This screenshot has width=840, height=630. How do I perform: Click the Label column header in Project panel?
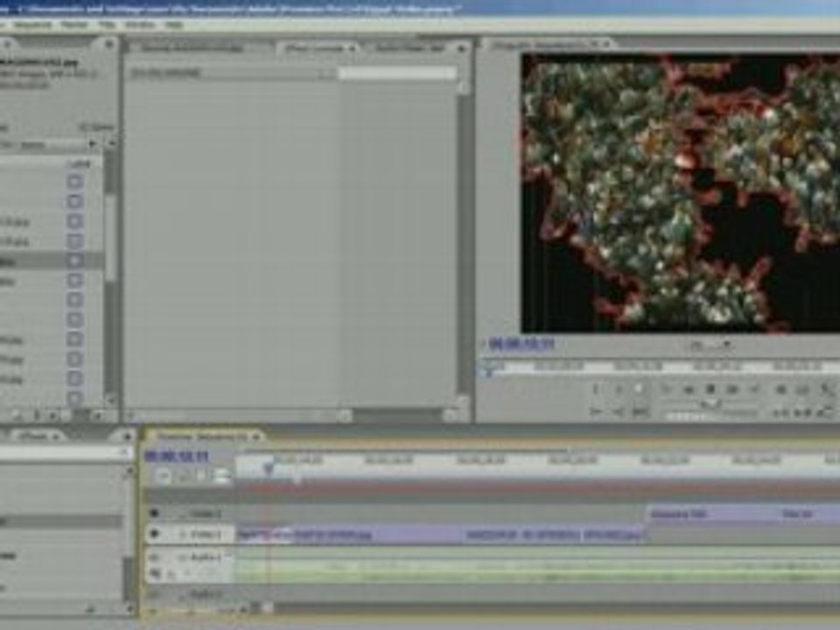click(80, 164)
